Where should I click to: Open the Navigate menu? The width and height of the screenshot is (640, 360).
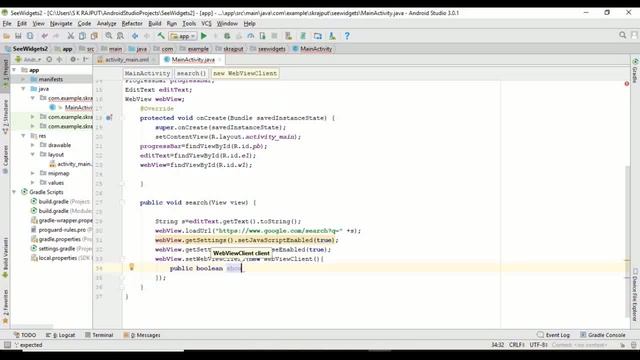pyautogui.click(x=61, y=24)
